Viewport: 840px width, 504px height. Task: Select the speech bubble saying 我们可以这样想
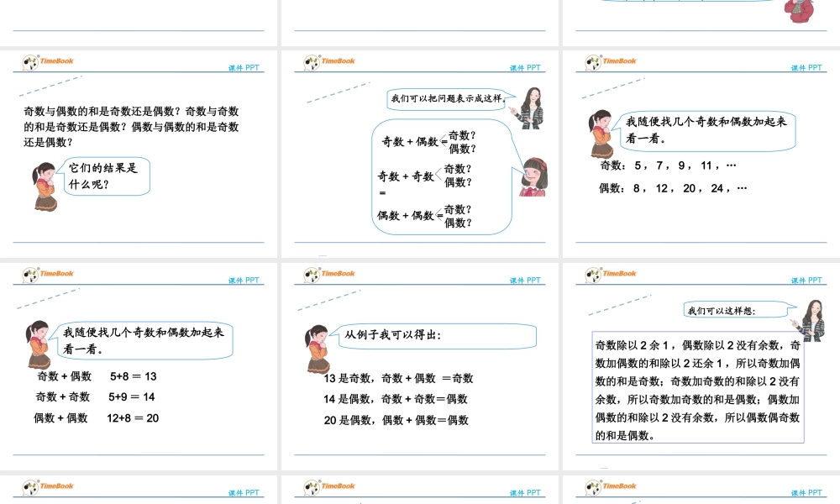[x=737, y=309]
